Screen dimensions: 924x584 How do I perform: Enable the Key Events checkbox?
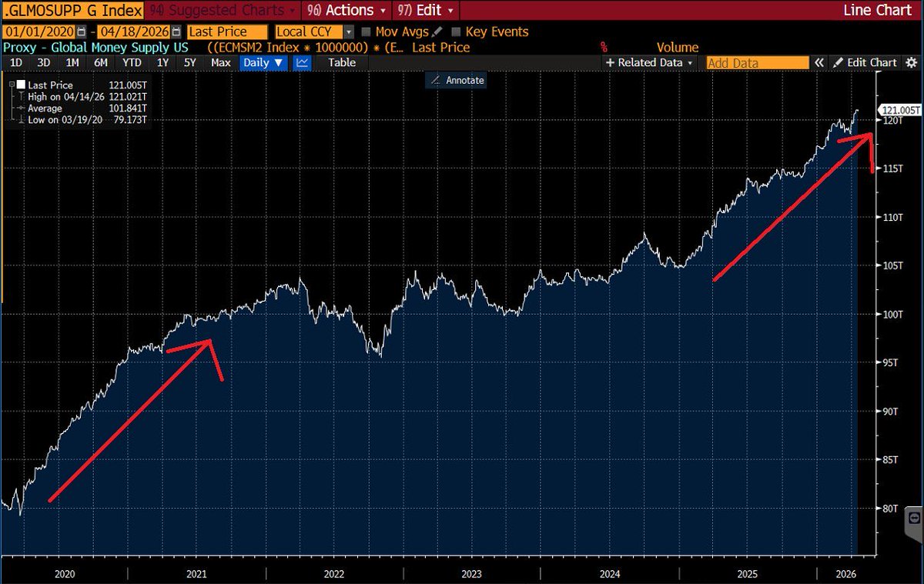pos(456,32)
